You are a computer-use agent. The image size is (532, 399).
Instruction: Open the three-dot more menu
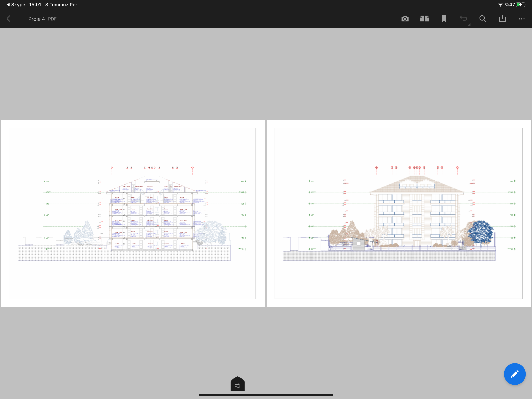pyautogui.click(x=521, y=19)
